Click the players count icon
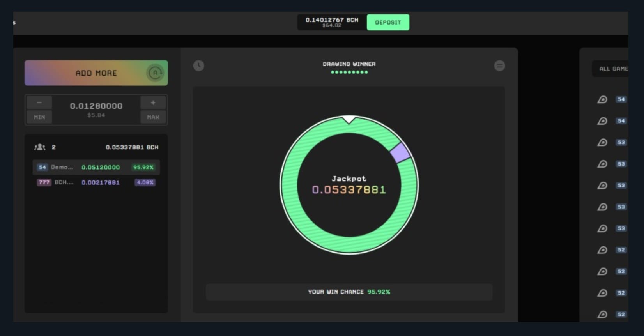The image size is (644, 336). tap(40, 147)
